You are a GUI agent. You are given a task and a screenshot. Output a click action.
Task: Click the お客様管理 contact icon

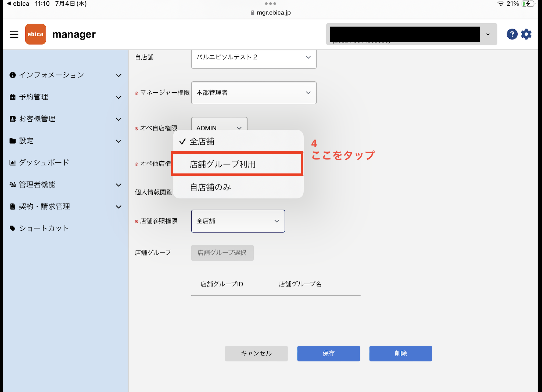coord(12,119)
